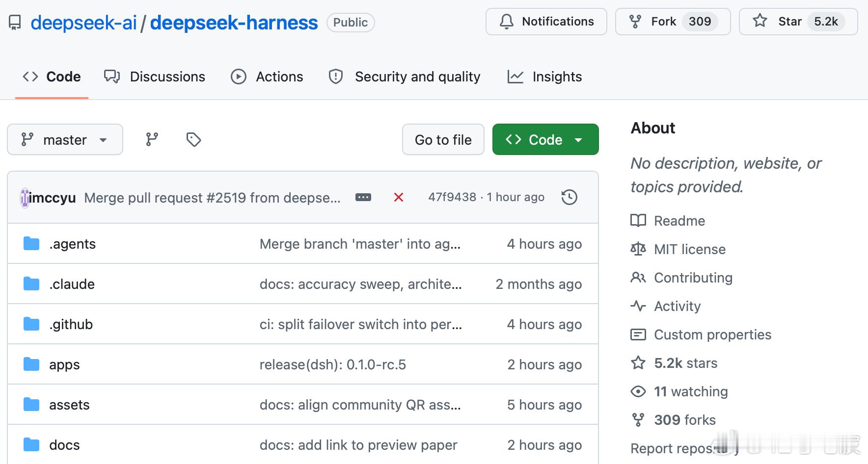Click "2 months ago" timestamp for .claude
This screenshot has height=464, width=868.
tap(539, 284)
